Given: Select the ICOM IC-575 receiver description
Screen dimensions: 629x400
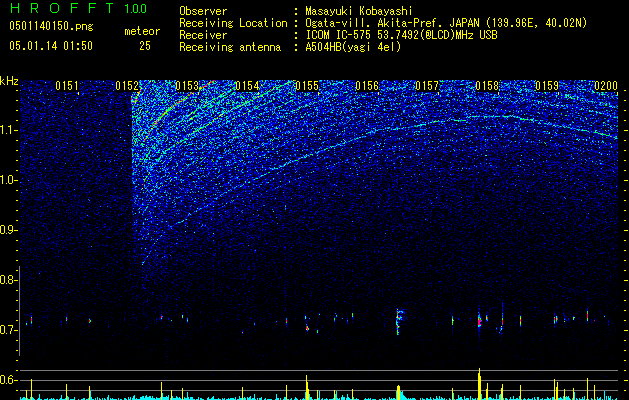Looking at the screenshot, I should pyautogui.click(x=401, y=35).
